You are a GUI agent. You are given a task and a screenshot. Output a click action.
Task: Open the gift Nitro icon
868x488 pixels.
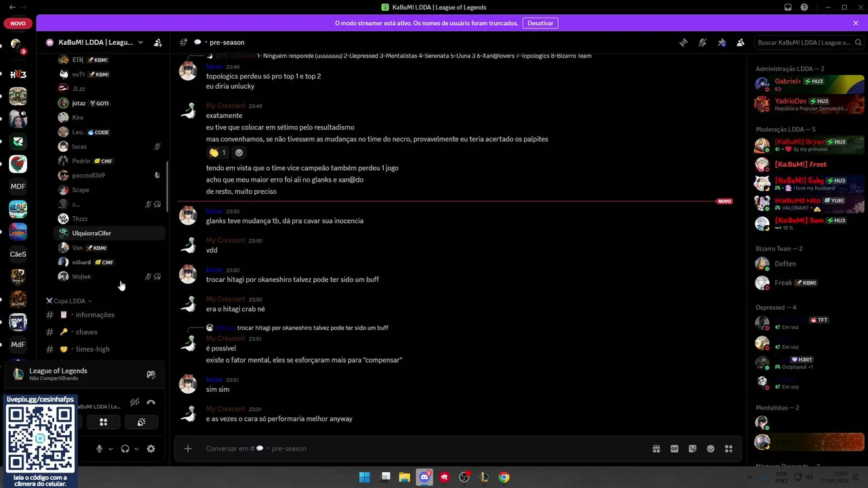pyautogui.click(x=656, y=449)
